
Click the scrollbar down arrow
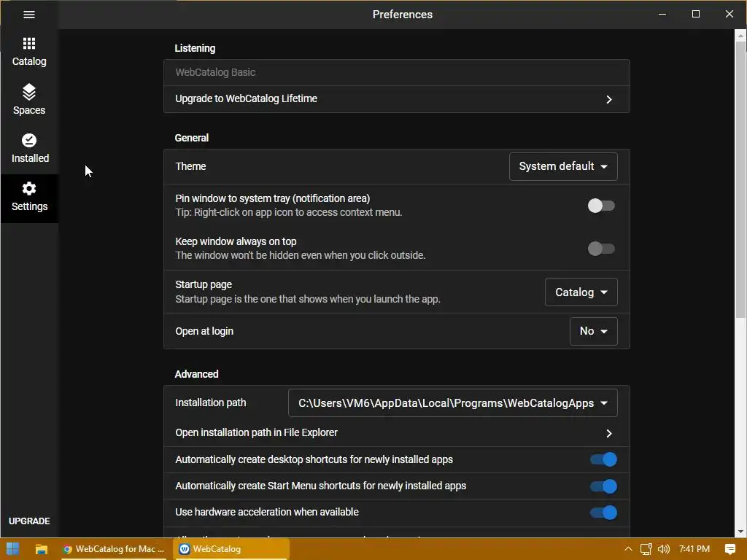click(x=740, y=532)
